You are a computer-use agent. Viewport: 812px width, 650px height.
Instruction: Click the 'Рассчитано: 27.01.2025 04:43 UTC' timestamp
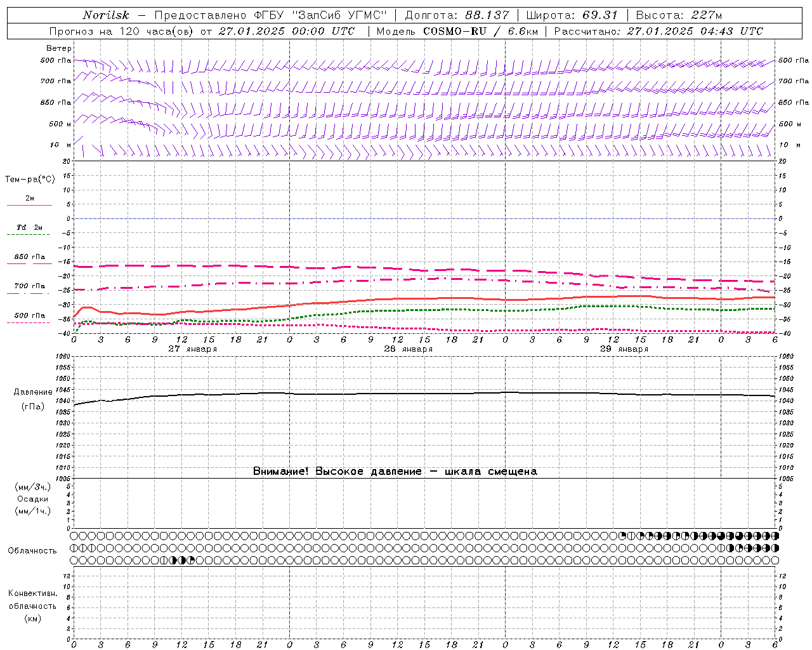658,31
